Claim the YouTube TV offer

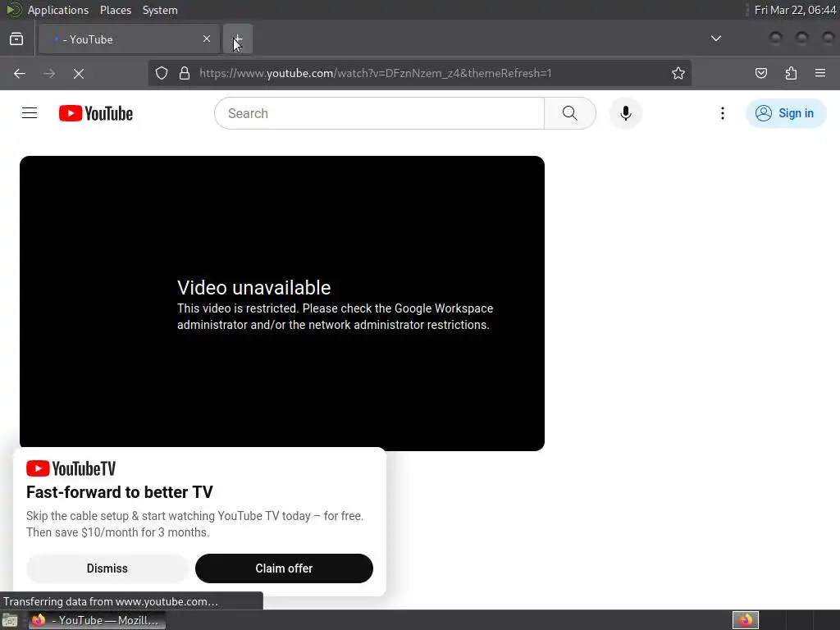pyautogui.click(x=284, y=568)
